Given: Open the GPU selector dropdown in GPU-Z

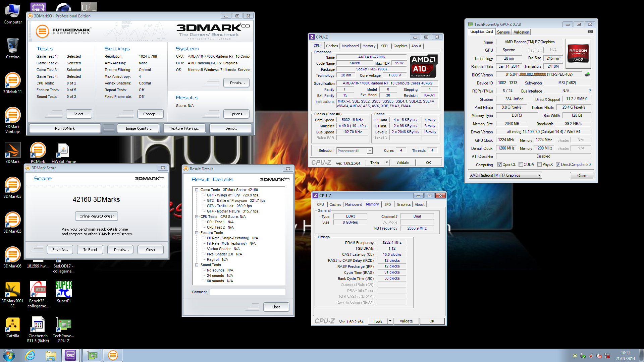Looking at the screenshot, I should 505,175.
